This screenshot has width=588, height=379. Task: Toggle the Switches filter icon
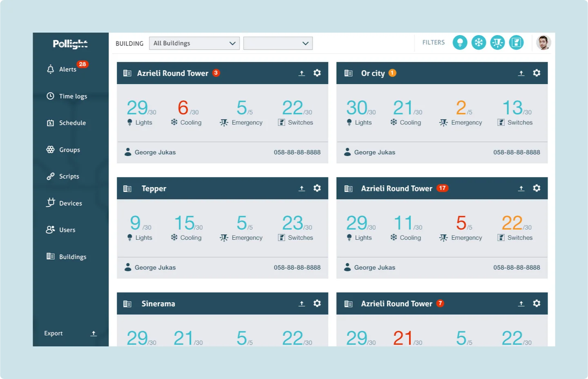pyautogui.click(x=516, y=43)
